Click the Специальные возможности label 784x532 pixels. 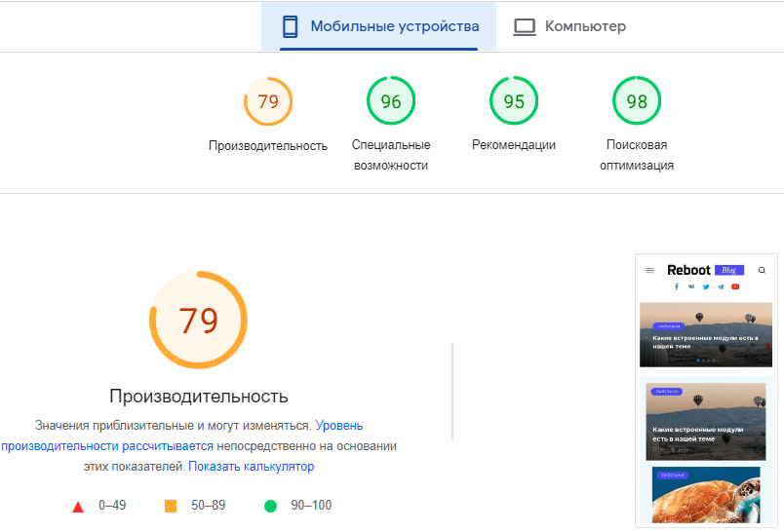tap(391, 155)
